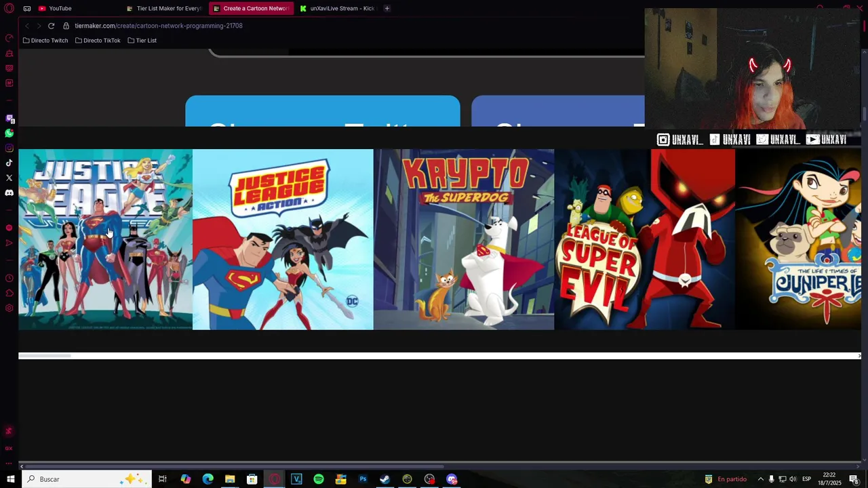Open TikTok in the sidebar
Screen dimensions: 868x488
[x=9, y=163]
